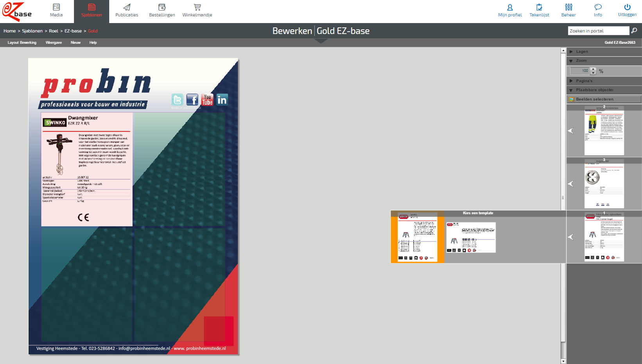This screenshot has height=364, width=642.
Task: Click the Dwangmixer product title
Action: (83, 118)
